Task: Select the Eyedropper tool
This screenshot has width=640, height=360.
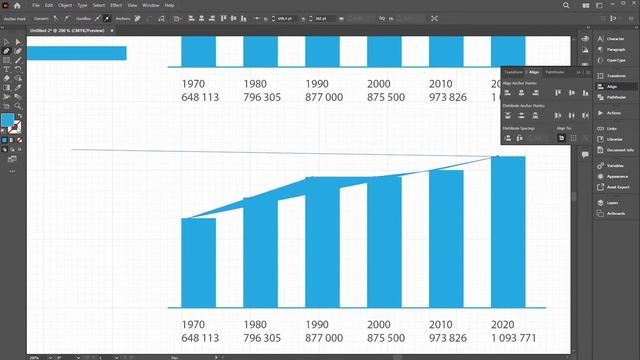Action: 18,87
